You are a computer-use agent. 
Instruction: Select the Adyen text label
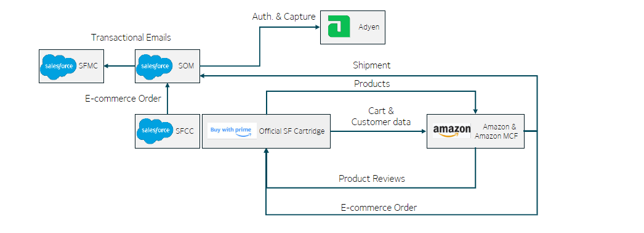point(369,27)
